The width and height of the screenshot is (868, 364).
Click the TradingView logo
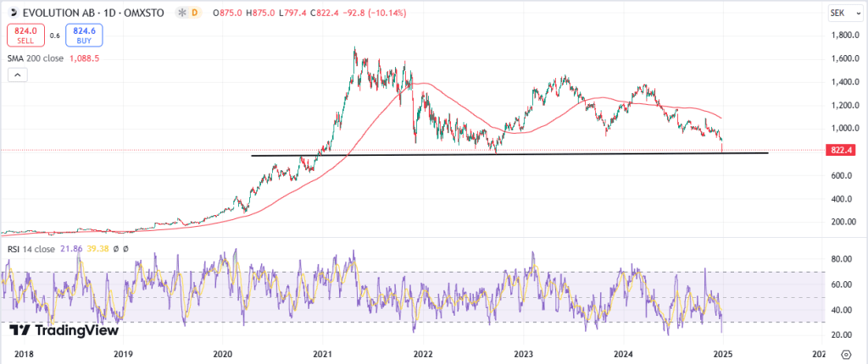pos(63,330)
